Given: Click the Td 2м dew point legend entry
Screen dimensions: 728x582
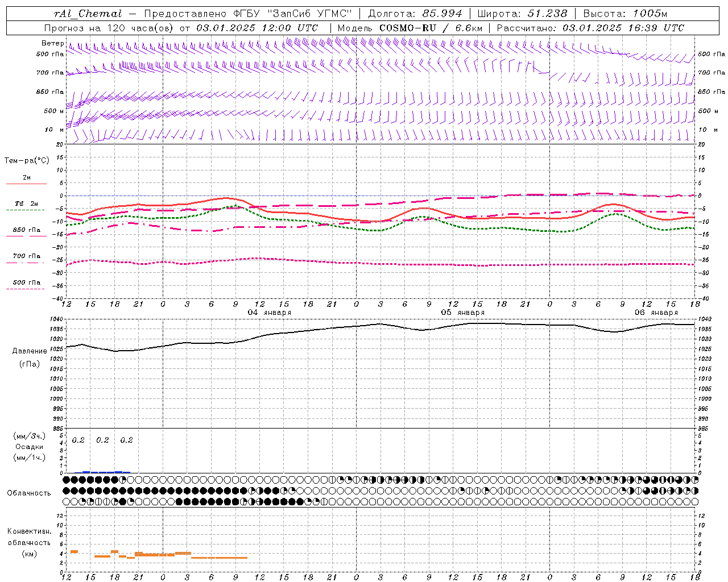Looking at the screenshot, I should point(27,203).
